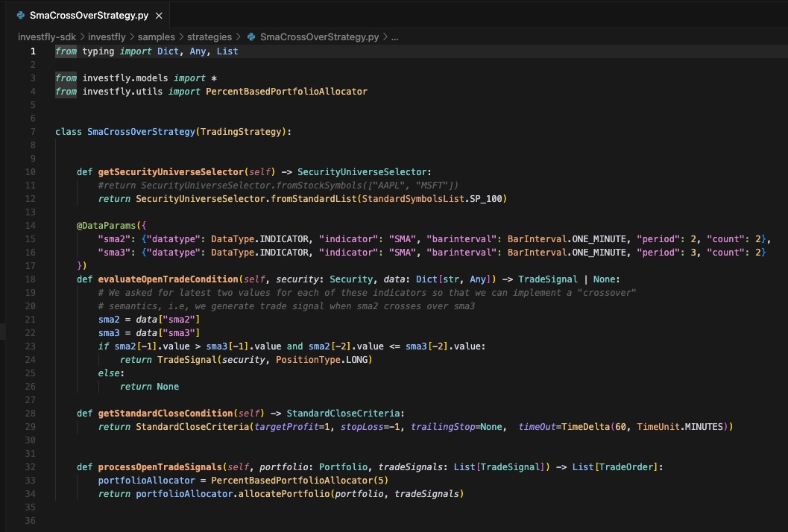
Task: Open strategies folder in the breadcrumb
Action: click(x=209, y=37)
